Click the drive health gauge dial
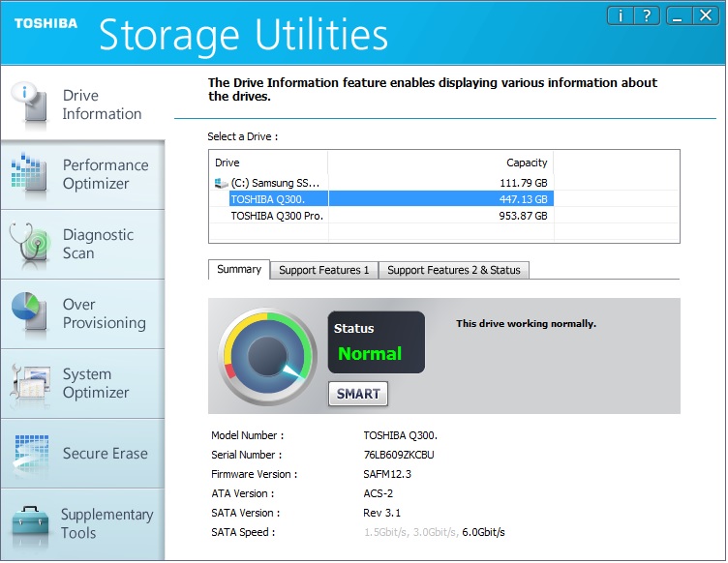 pyautogui.click(x=267, y=356)
